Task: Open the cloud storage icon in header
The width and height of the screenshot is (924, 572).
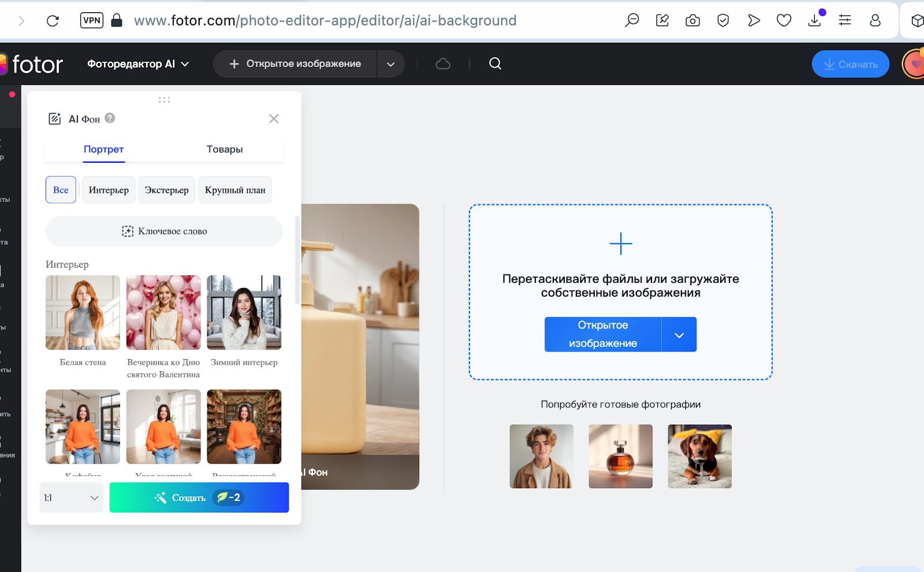Action: pyautogui.click(x=443, y=63)
